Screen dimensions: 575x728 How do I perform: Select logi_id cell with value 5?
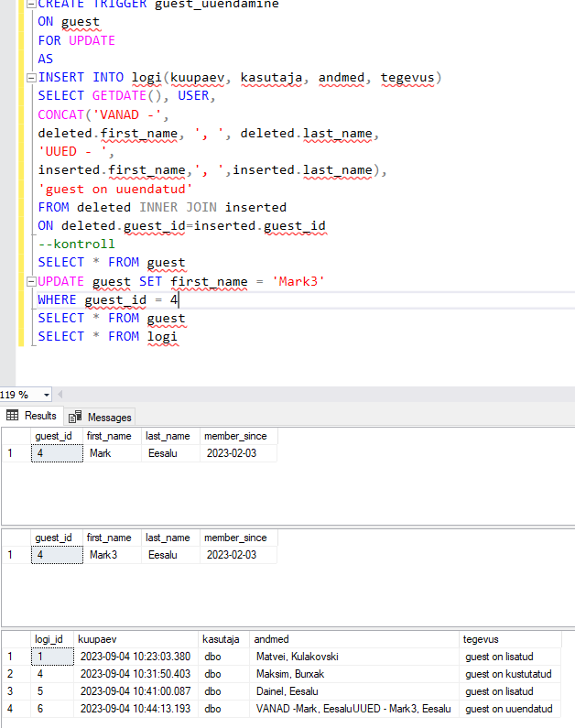tap(52, 691)
